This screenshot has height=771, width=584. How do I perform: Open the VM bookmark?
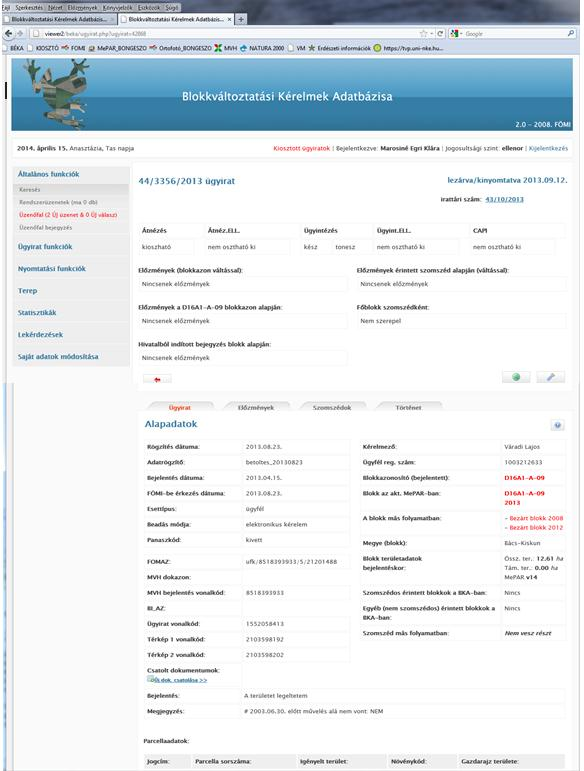point(297,48)
